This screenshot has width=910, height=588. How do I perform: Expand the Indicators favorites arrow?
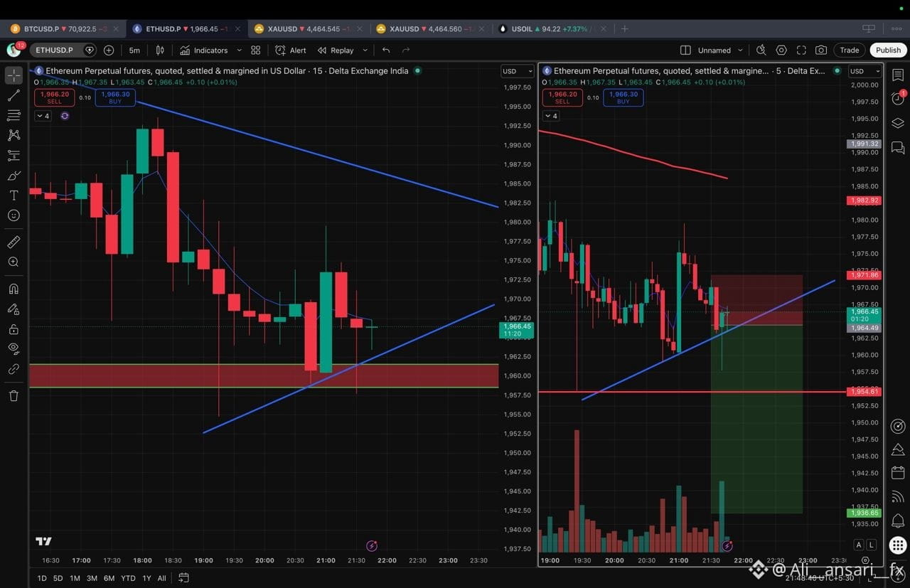[239, 50]
